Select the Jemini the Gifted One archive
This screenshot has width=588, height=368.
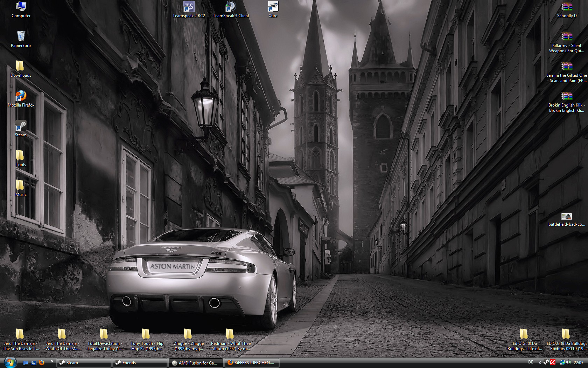tap(567, 72)
